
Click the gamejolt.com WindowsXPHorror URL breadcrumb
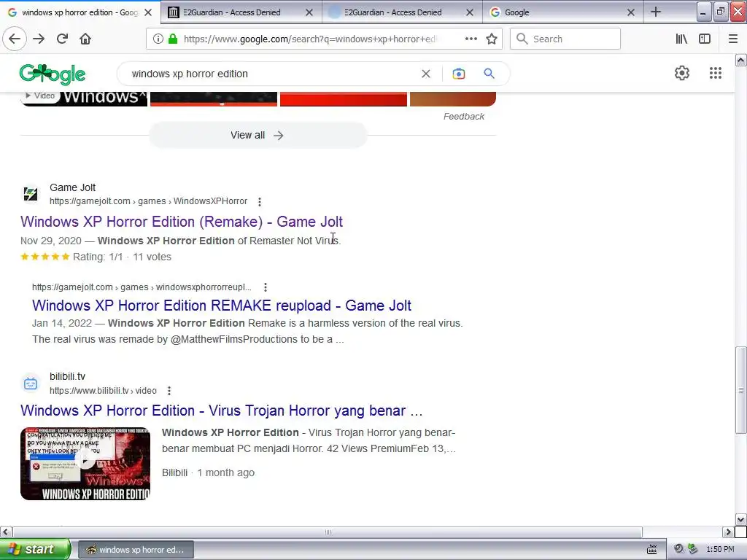[148, 201]
